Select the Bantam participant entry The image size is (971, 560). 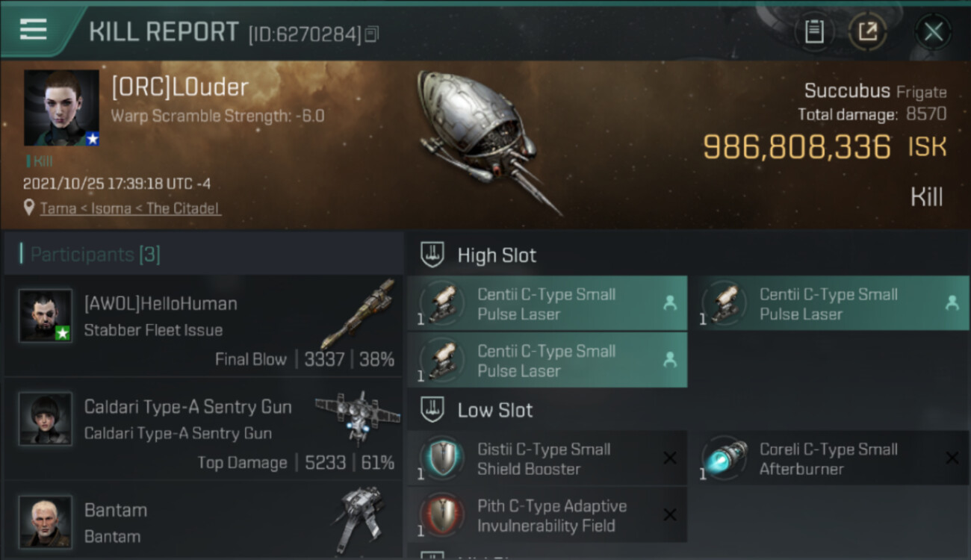point(204,519)
